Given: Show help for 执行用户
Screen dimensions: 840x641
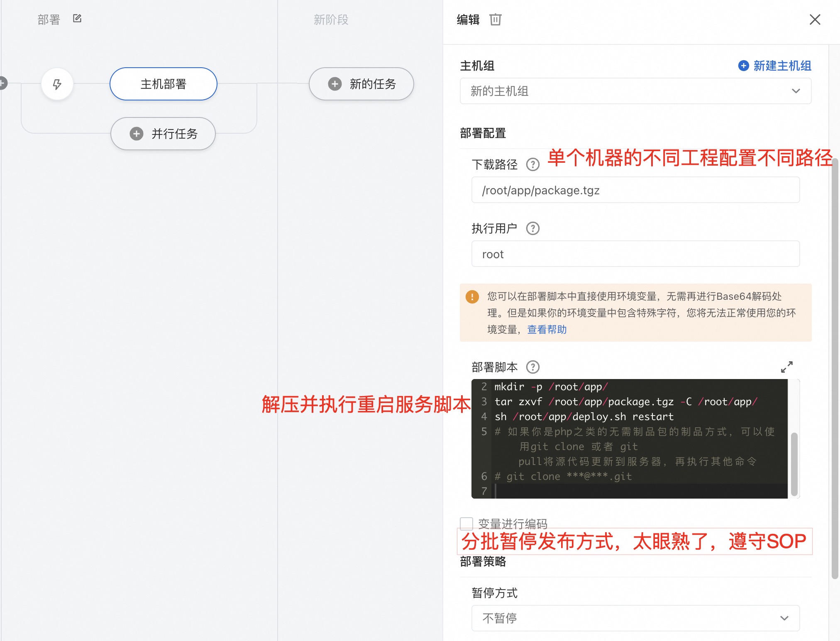Looking at the screenshot, I should click(533, 228).
